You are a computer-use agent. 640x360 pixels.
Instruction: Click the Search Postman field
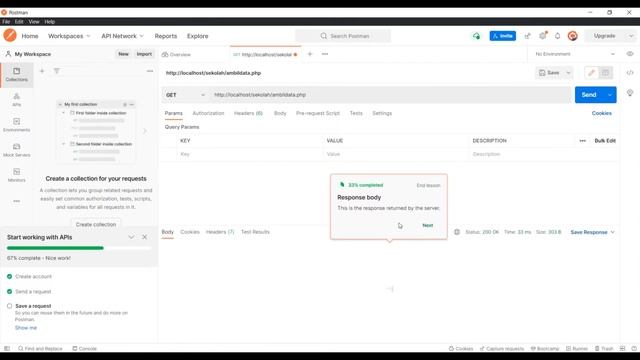coord(343,36)
